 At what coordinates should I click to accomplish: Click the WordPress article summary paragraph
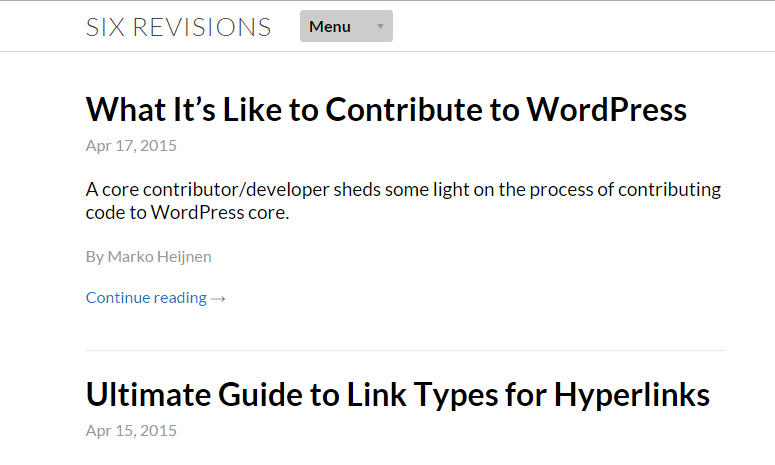[403, 201]
